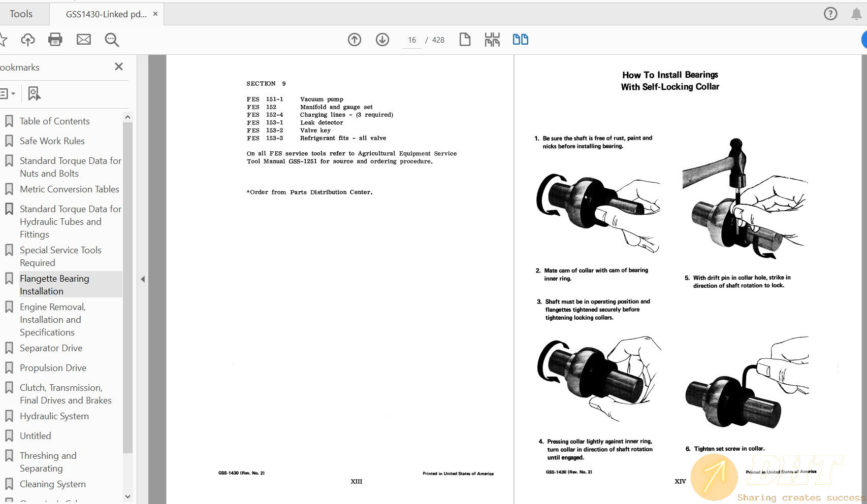Open the find text magnifier tool
This screenshot has height=504, width=867.
pyautogui.click(x=112, y=40)
